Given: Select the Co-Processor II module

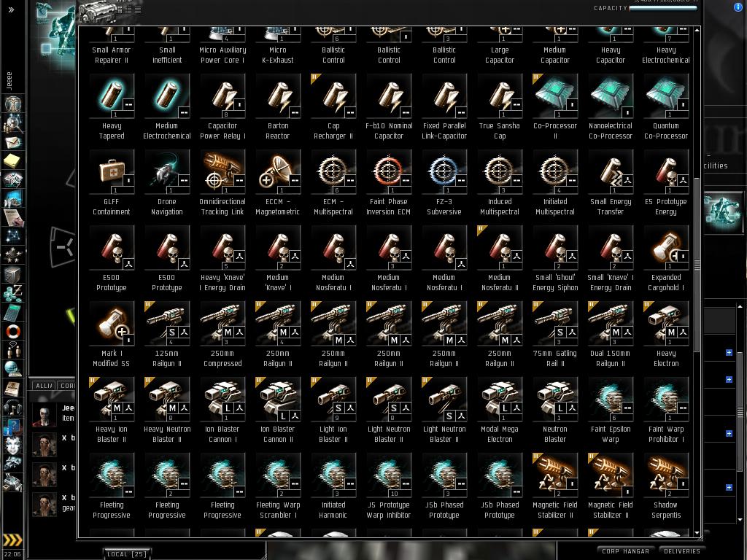Looking at the screenshot, I should (555, 106).
